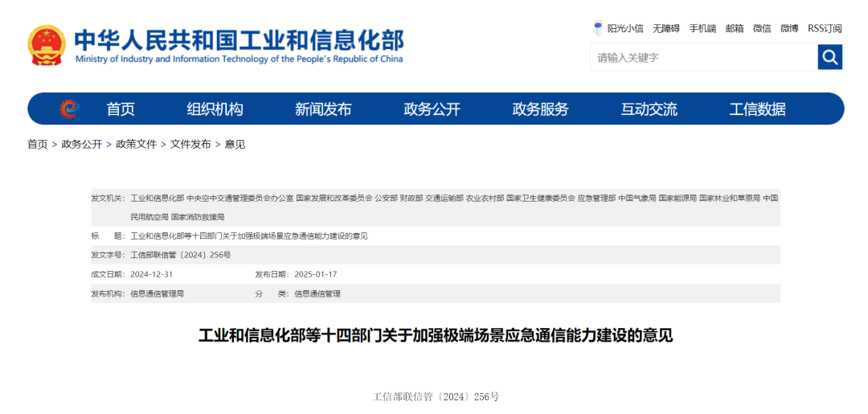
Task: Click the 标题 row title text
Action: pos(249,236)
